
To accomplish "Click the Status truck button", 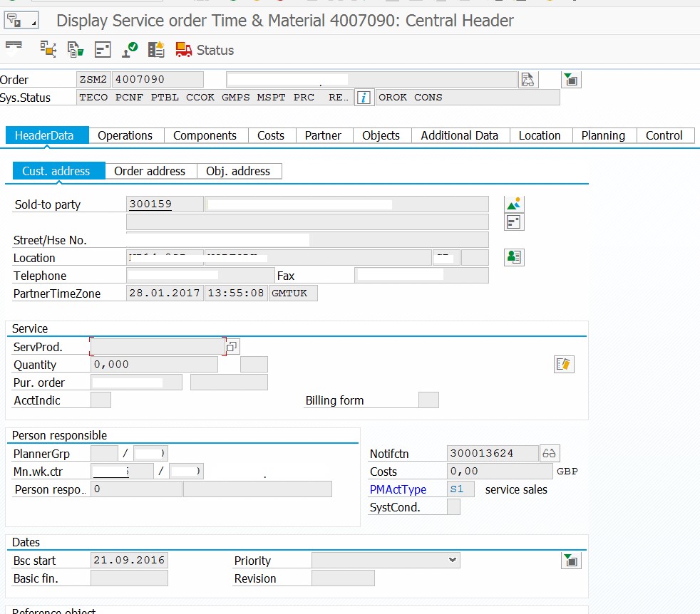I will 205,50.
